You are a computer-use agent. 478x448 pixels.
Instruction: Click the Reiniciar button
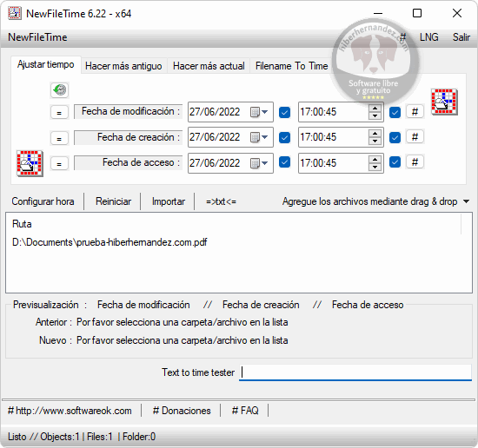(113, 201)
